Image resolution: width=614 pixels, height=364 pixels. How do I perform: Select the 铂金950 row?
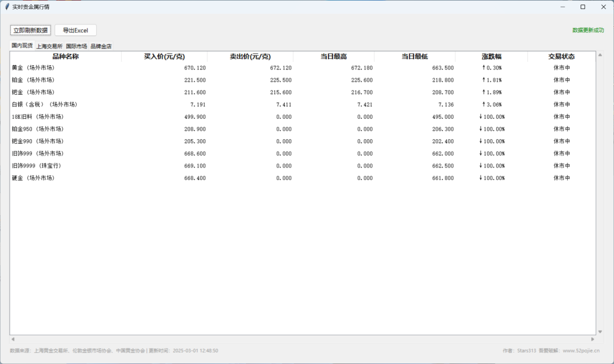(302, 129)
